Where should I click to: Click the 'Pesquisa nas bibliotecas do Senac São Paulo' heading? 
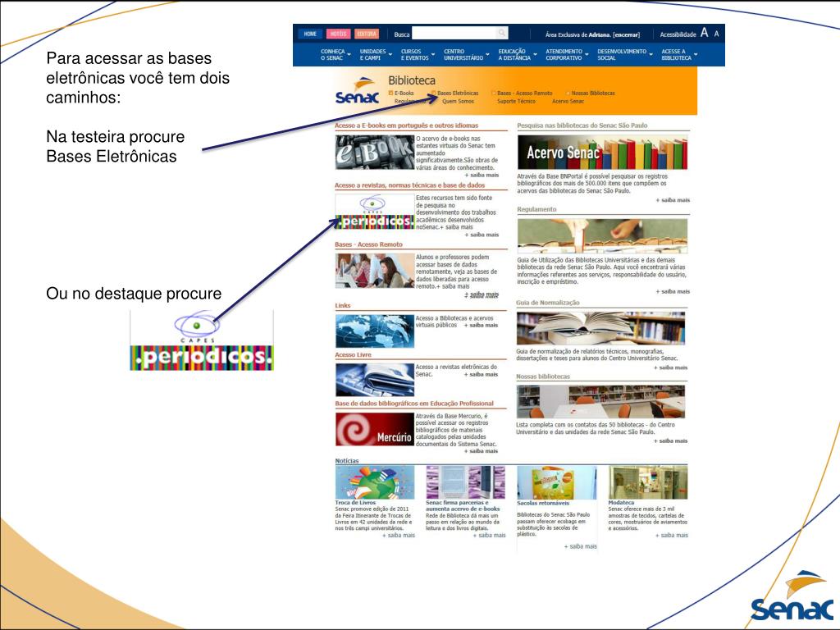pos(582,126)
